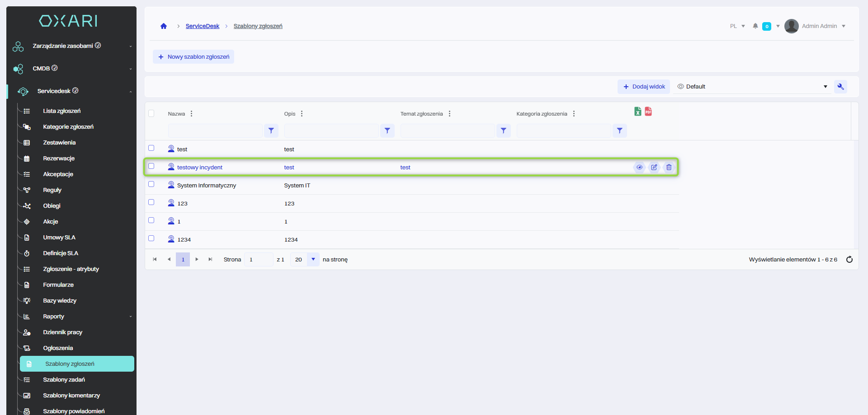This screenshot has width=868, height=415.
Task: Click the Nowy szablon zgłoszeń button
Action: click(193, 57)
